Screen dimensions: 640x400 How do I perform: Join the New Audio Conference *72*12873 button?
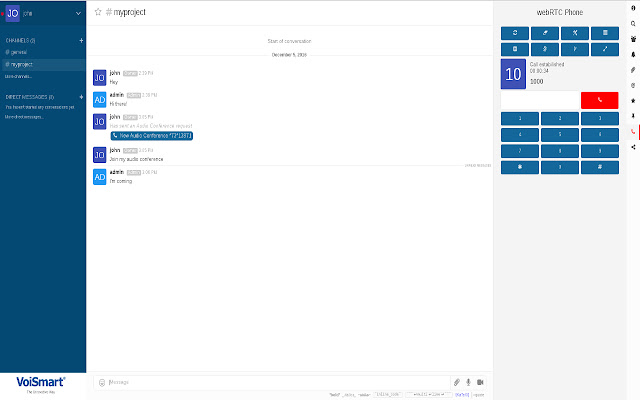152,136
